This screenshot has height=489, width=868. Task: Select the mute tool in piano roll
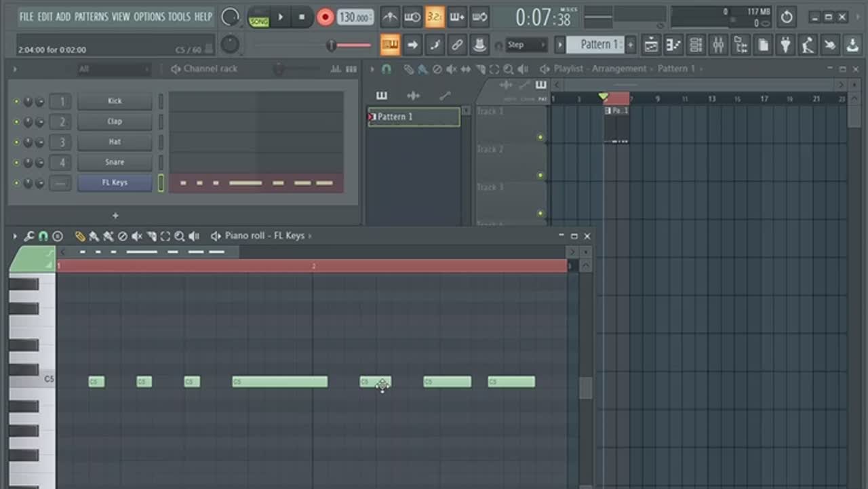click(137, 236)
